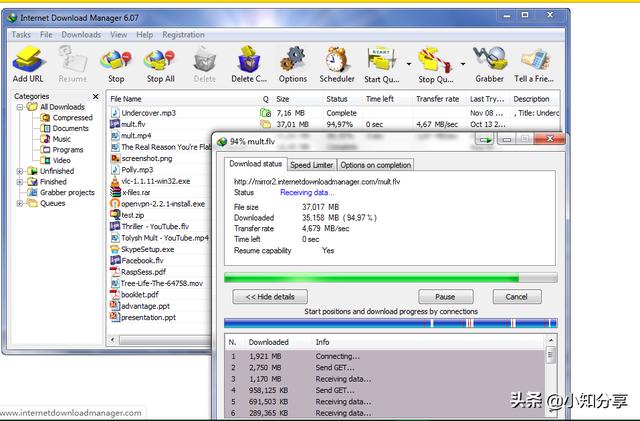Close the Categories panel
This screenshot has height=421, width=640.
(96, 96)
